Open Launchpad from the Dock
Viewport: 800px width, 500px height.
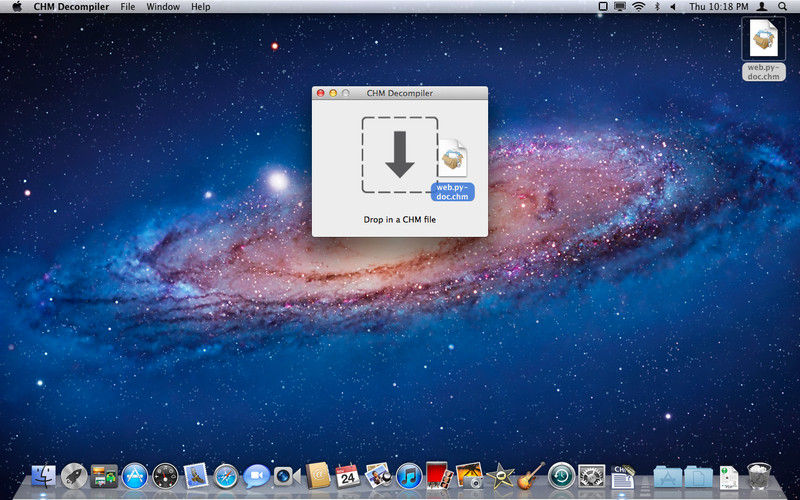coord(74,476)
